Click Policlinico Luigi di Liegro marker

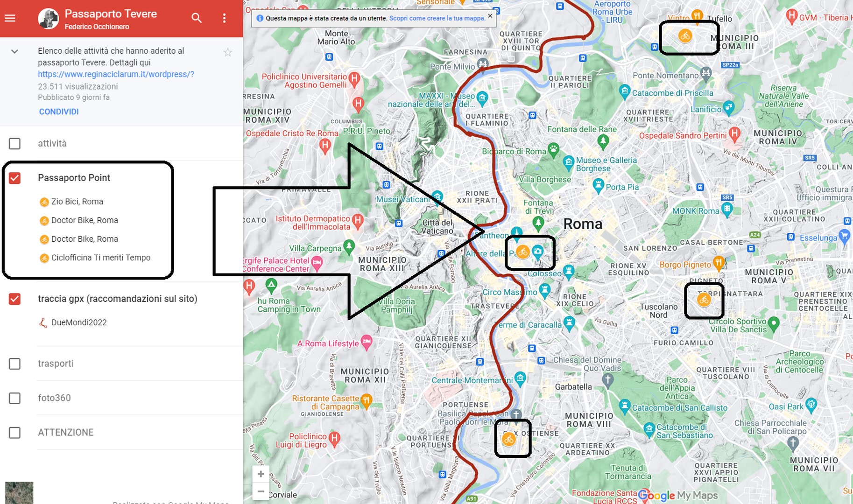click(334, 439)
